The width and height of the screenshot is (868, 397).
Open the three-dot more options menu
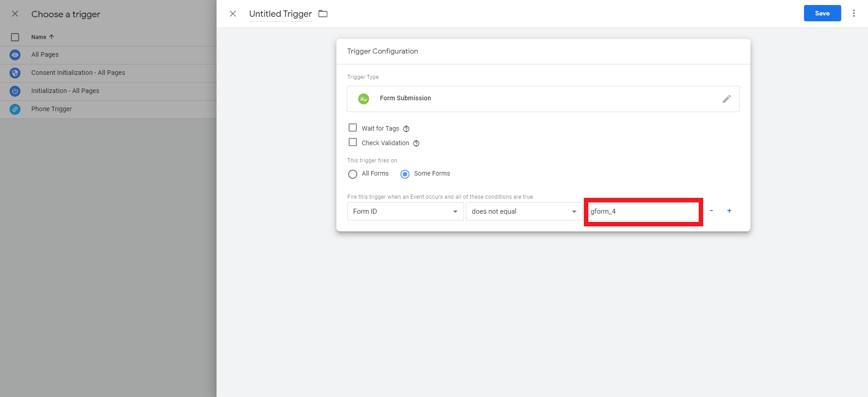[853, 13]
